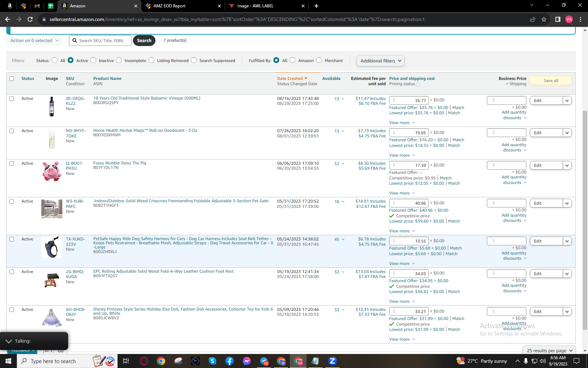This screenshot has width=588, height=368.
Task: Click business price field for Rolling Foot Rest
Action: click(506, 273)
